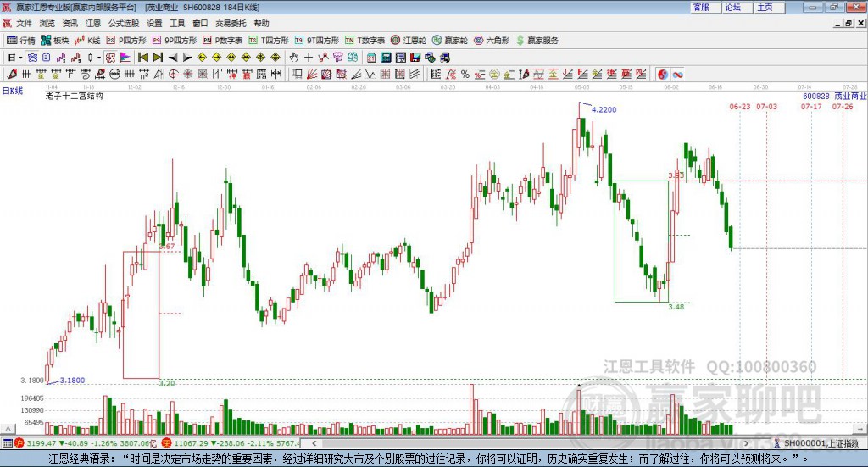
Task: Click the horizontal scrollbar right arrow
Action: (x=746, y=443)
